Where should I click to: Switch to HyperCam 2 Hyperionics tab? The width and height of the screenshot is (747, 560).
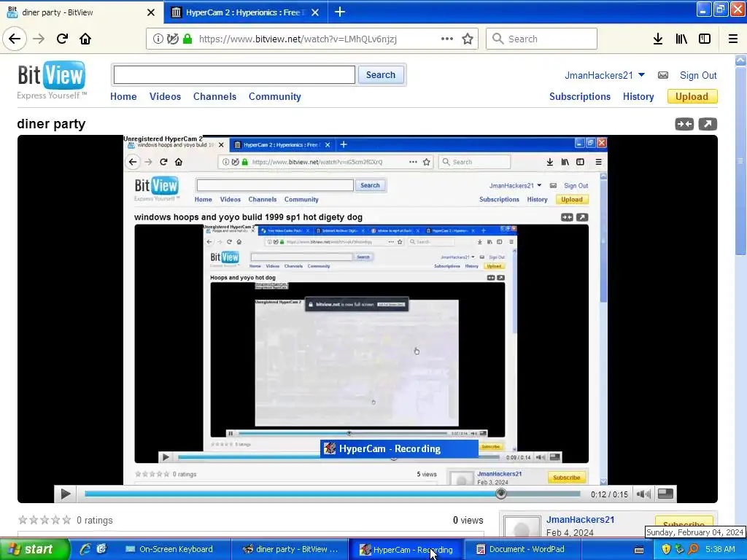point(245,12)
